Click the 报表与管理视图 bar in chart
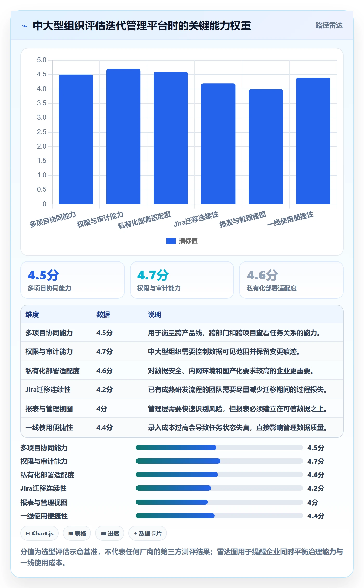 [x=266, y=146]
